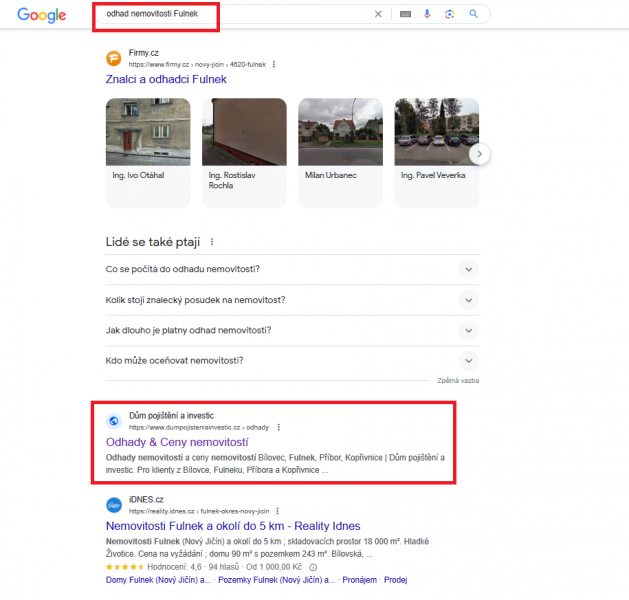Expand Kolik stojí znalecký posudek na nemovitost?
The width and height of the screenshot is (629, 600).
tap(292, 300)
